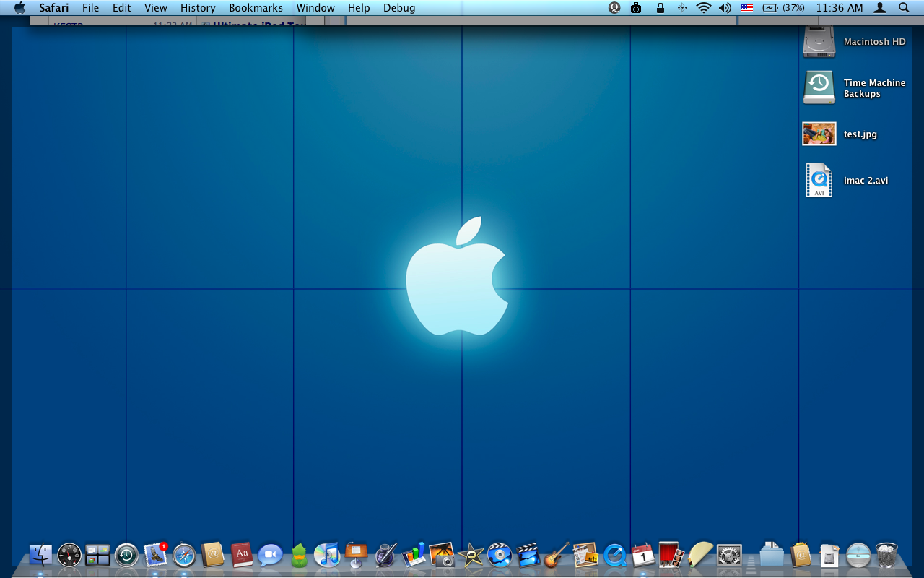Open the volume control in menu bar
This screenshot has height=578, width=924.
[725, 8]
